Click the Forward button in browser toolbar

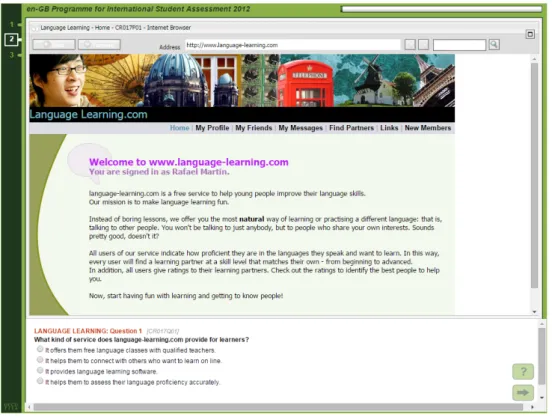pos(100,45)
